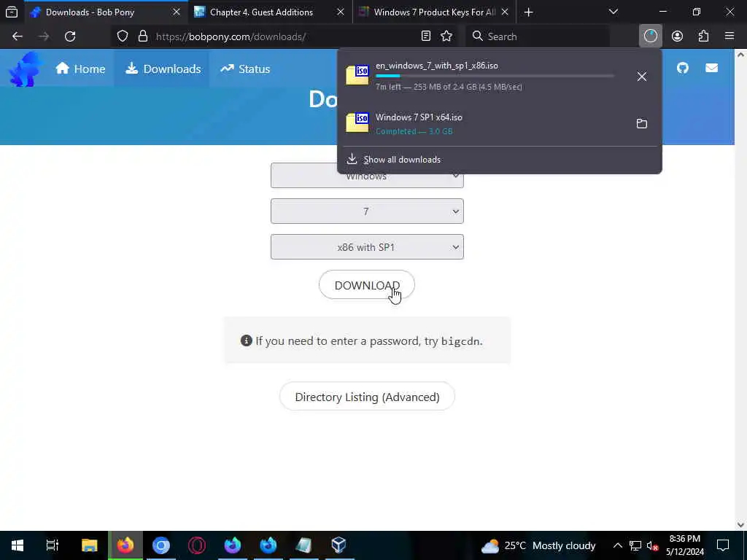Show hidden system tray icons
Screen dimensions: 747x560
pyautogui.click(x=617, y=545)
